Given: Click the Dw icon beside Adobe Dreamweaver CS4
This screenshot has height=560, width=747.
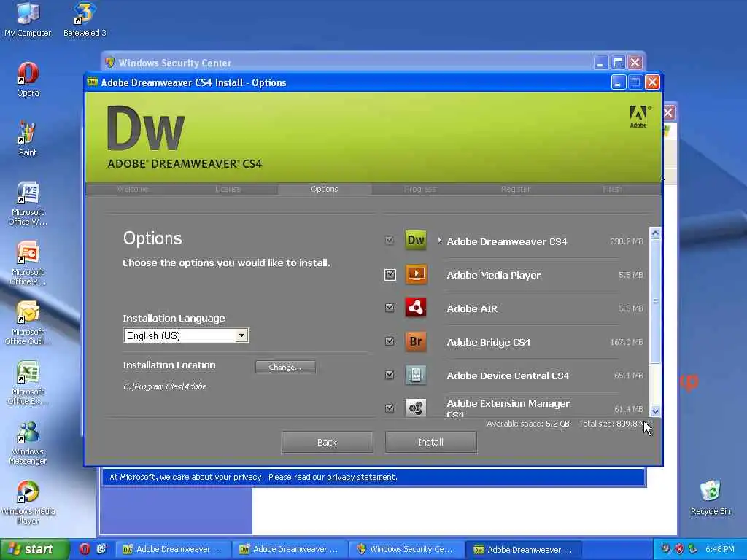Looking at the screenshot, I should (415, 240).
